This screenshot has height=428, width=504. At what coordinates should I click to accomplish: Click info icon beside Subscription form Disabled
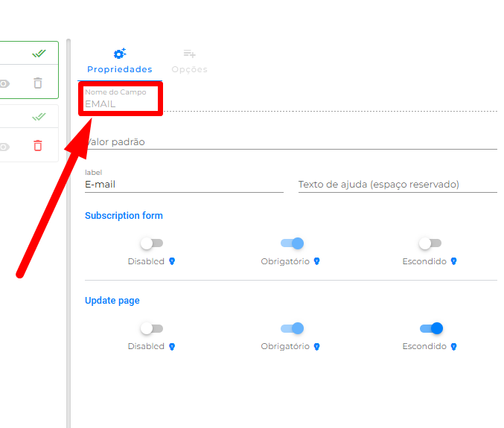pyautogui.click(x=172, y=261)
